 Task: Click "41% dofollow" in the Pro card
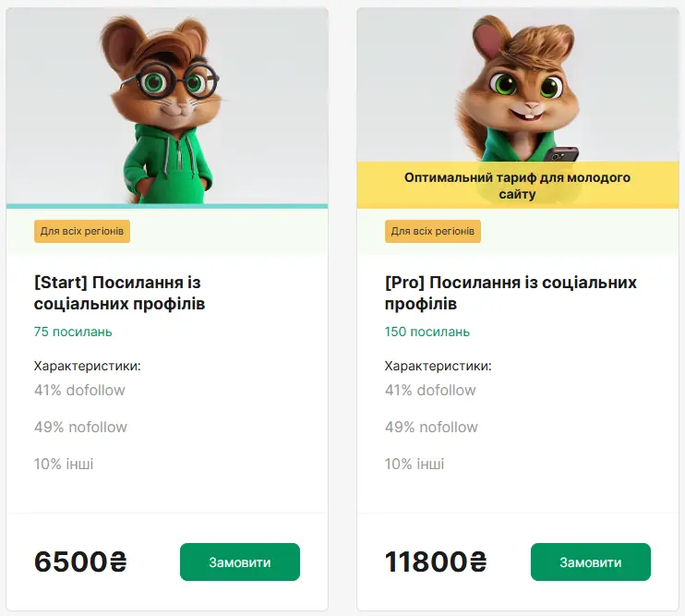pos(430,390)
